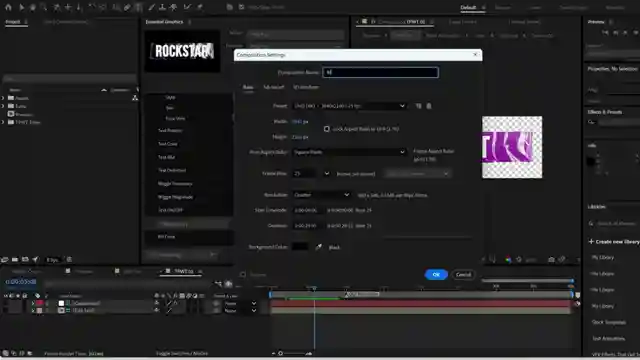Delete the preset using the trash icon
Viewport: 640px width, 360px height.
pos(429,106)
